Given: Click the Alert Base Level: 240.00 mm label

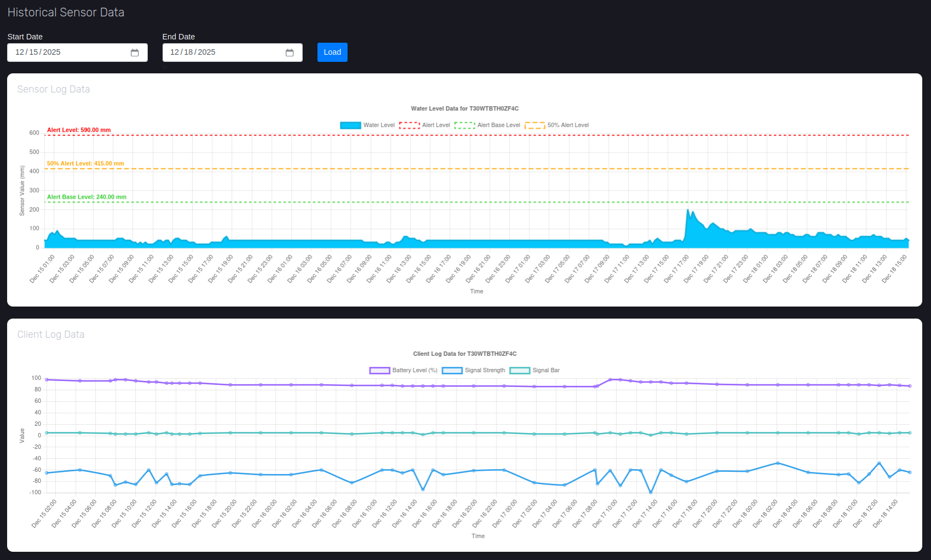Looking at the screenshot, I should click(86, 197).
